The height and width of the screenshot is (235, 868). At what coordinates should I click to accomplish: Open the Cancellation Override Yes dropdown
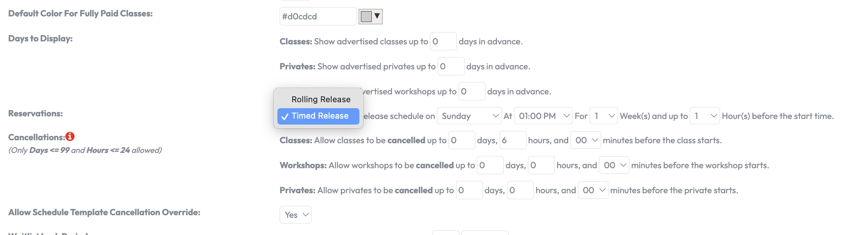click(x=295, y=215)
